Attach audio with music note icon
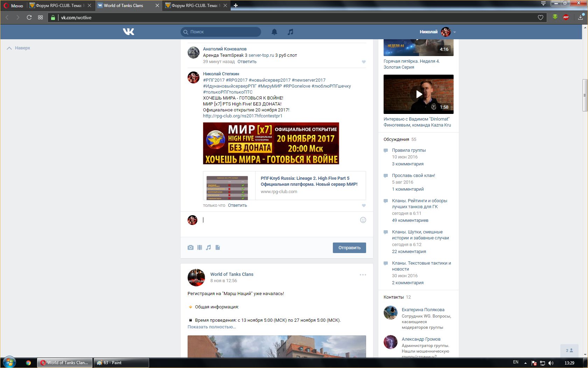This screenshot has height=368, width=588. 208,247
